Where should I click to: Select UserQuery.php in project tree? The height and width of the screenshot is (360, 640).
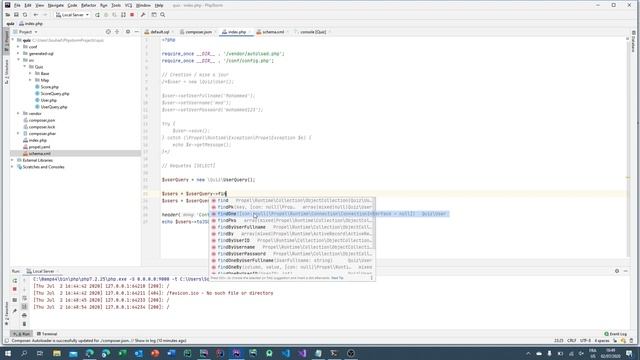[53, 107]
